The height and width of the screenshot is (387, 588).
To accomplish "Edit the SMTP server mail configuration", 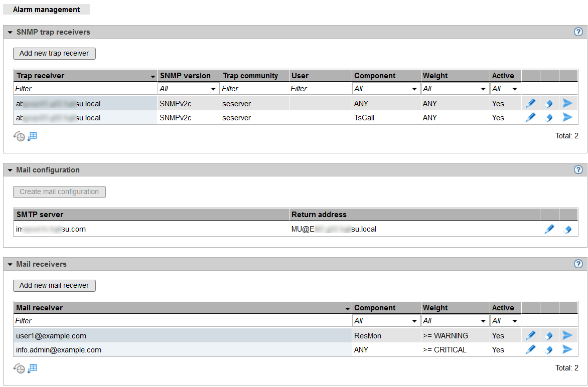I will (x=549, y=229).
